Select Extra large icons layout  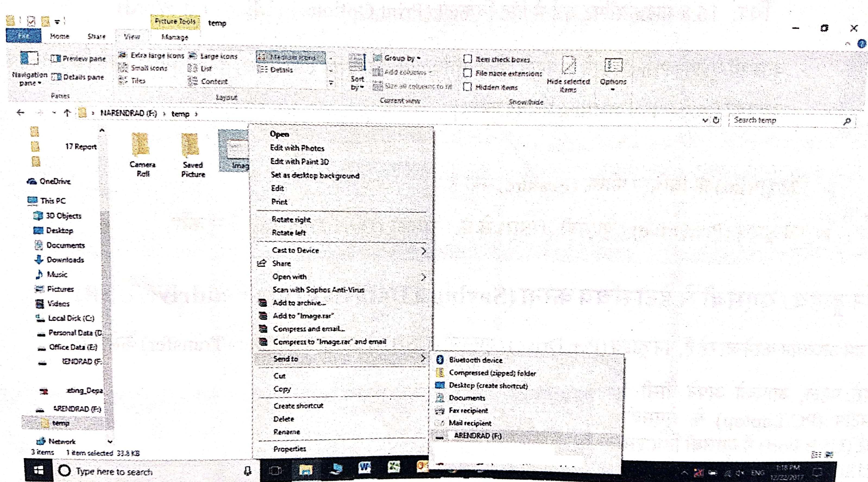(152, 56)
